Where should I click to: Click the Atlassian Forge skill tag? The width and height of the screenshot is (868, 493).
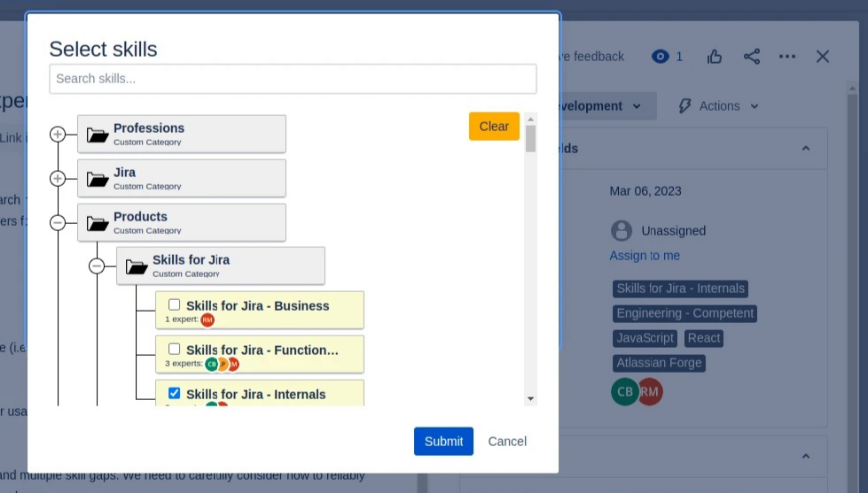pos(658,363)
